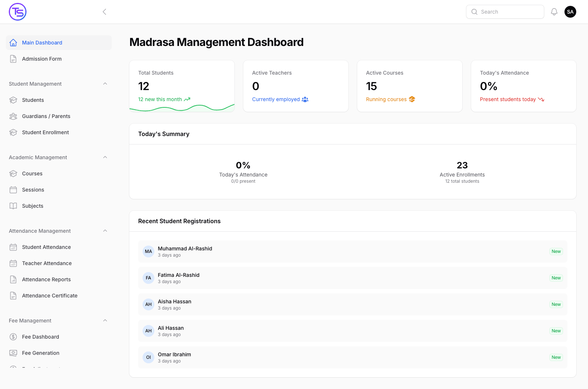
Task: Click the Total Students sparkline chart
Action: [182, 108]
